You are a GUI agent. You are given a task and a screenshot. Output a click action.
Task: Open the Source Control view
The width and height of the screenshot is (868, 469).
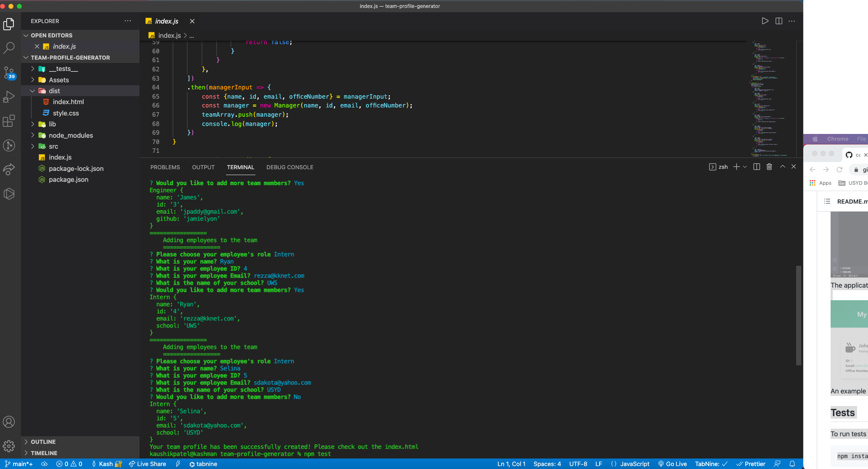click(x=9, y=72)
